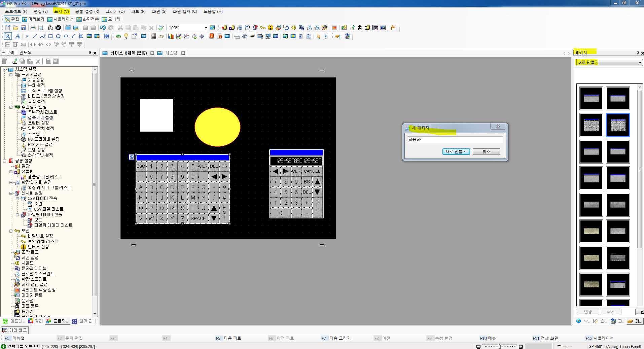Click F10 메뉴 function key button
This screenshot has width=644, height=349.
point(488,338)
